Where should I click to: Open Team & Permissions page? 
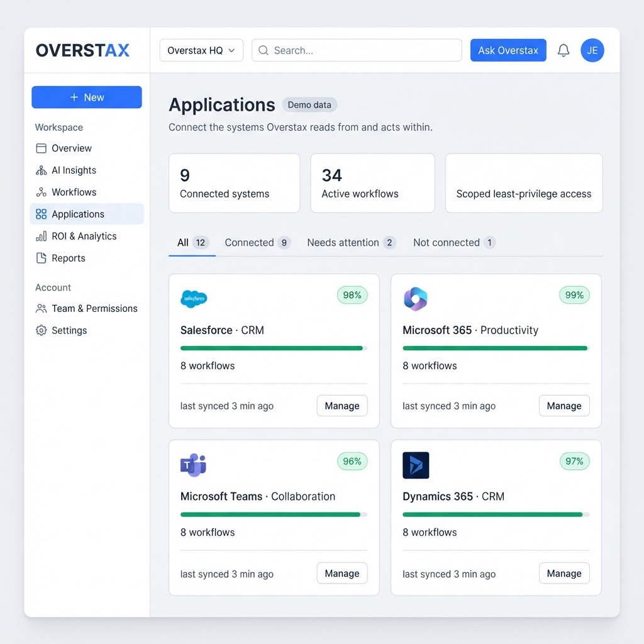click(87, 308)
